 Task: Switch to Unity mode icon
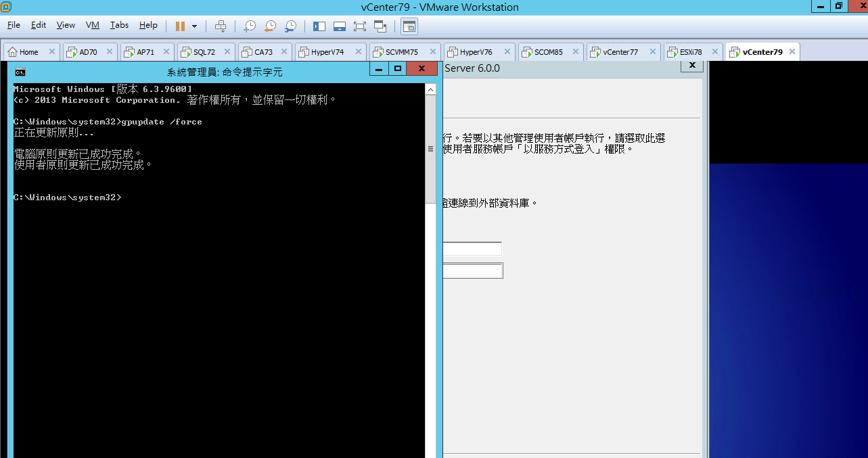pos(380,26)
